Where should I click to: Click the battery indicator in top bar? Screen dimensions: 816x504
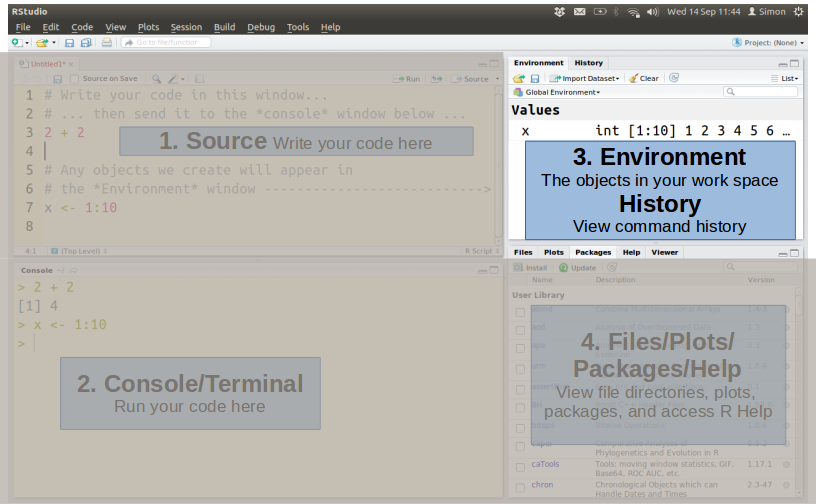pyautogui.click(x=600, y=11)
